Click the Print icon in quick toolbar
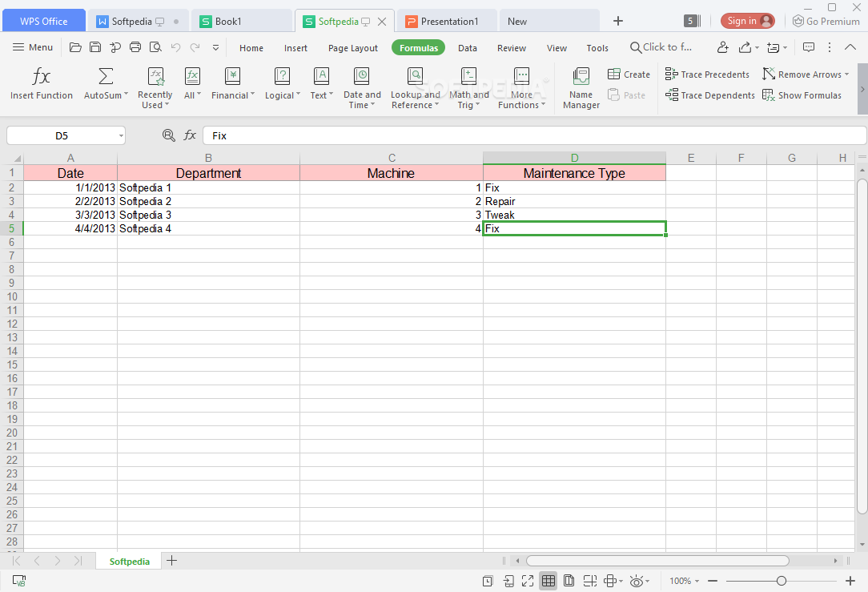This screenshot has width=868, height=592. point(135,47)
